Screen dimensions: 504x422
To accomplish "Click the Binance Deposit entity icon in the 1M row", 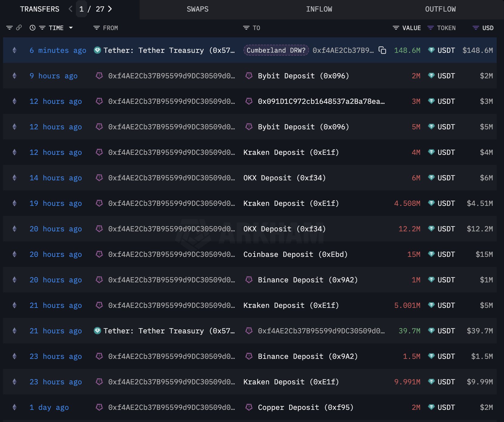I will click(x=249, y=280).
